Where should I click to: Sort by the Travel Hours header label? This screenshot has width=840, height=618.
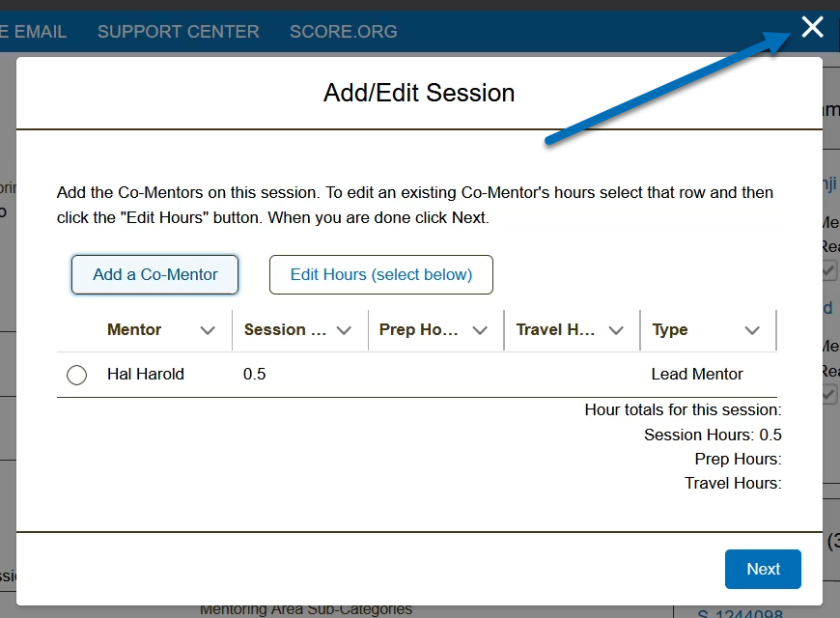pos(555,329)
